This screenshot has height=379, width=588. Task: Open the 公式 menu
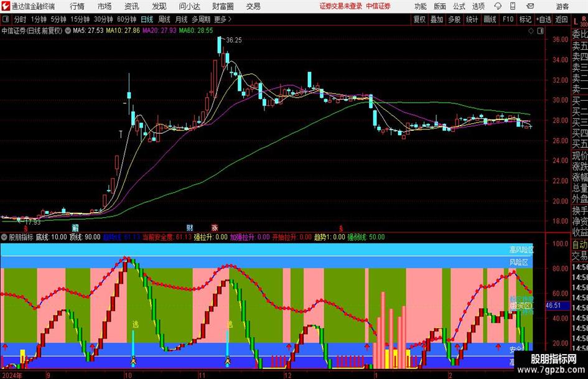click(459, 6)
